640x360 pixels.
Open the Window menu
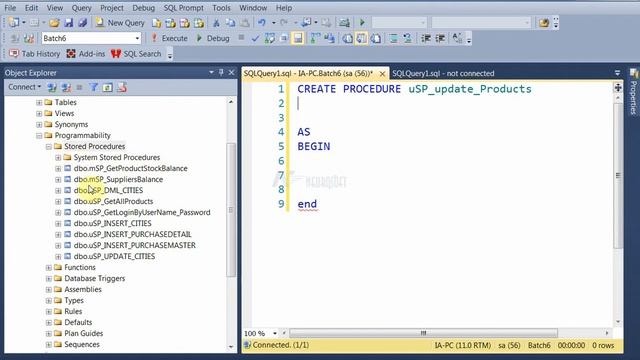click(x=253, y=8)
